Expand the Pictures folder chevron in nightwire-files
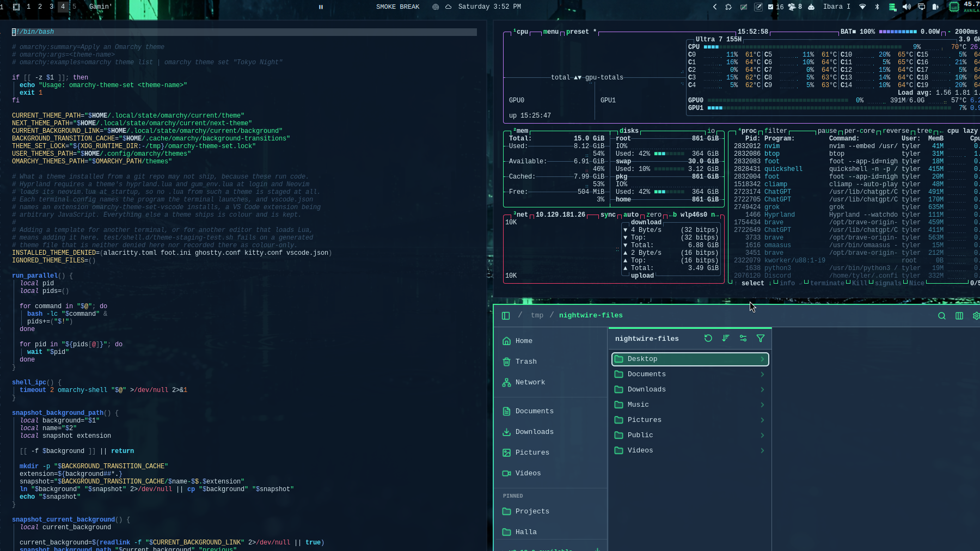 pyautogui.click(x=762, y=420)
